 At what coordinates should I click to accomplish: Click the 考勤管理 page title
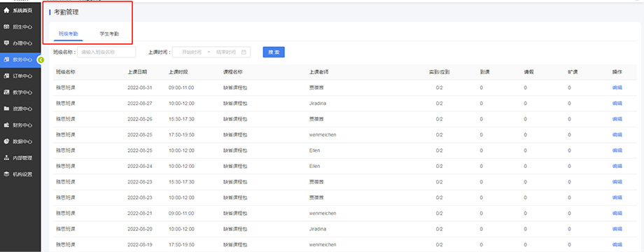click(66, 13)
